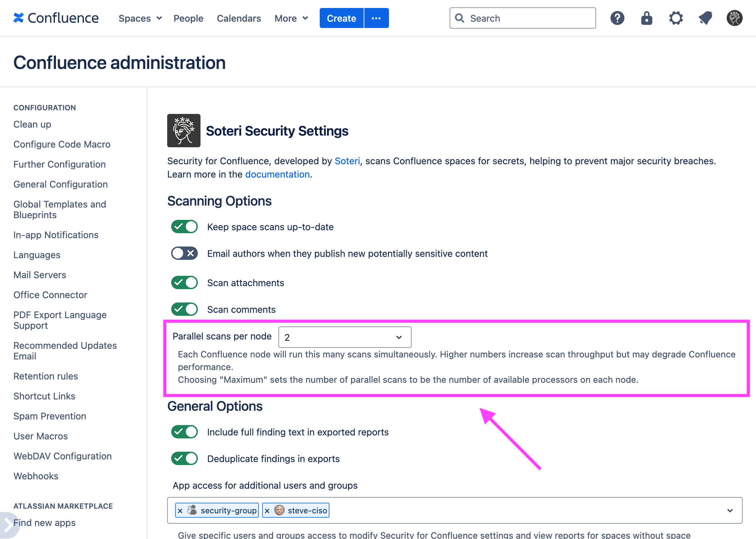Navigate to Spam Prevention in the sidebar
The image size is (756, 539).
coord(49,416)
